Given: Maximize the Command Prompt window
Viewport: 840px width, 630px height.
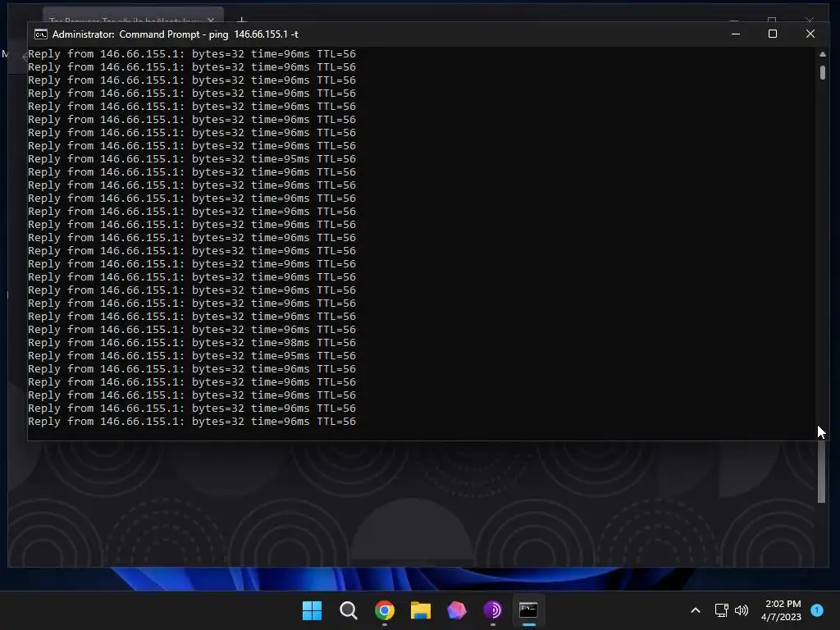Looking at the screenshot, I should (x=773, y=34).
